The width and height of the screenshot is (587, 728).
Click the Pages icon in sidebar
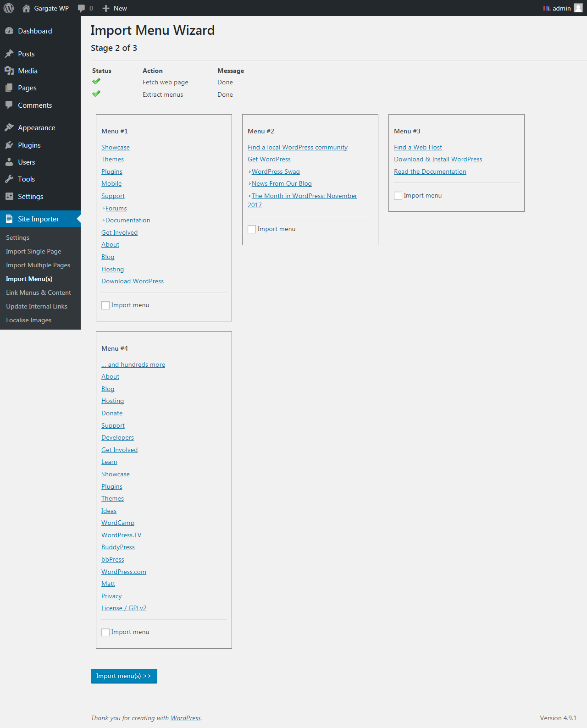pyautogui.click(x=9, y=88)
